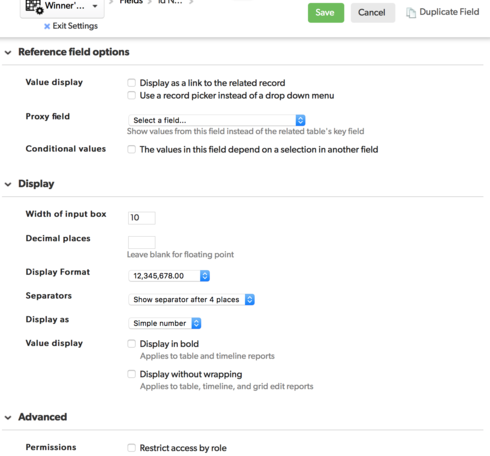Click the blue X Exit Settings icon
Image resolution: width=490 pixels, height=456 pixels.
(47, 26)
